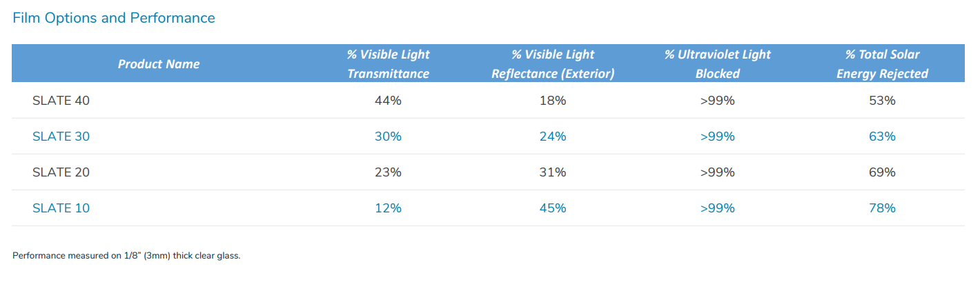Select the 45% reflectance cell
The image size is (980, 291).
(x=553, y=208)
